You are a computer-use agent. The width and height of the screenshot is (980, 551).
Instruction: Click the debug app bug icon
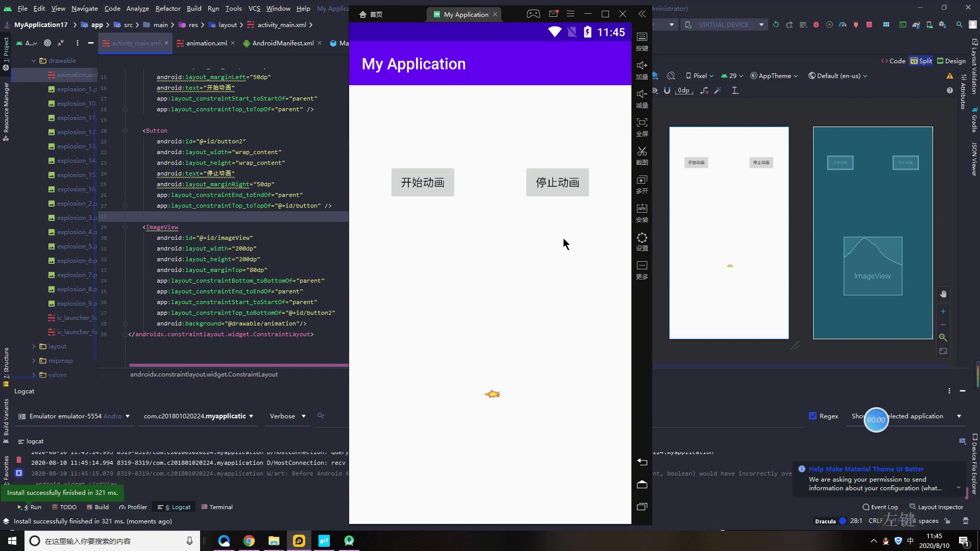[816, 24]
